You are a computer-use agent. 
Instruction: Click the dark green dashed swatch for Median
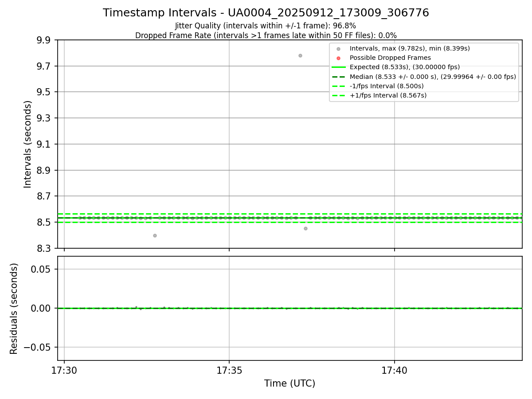point(338,77)
